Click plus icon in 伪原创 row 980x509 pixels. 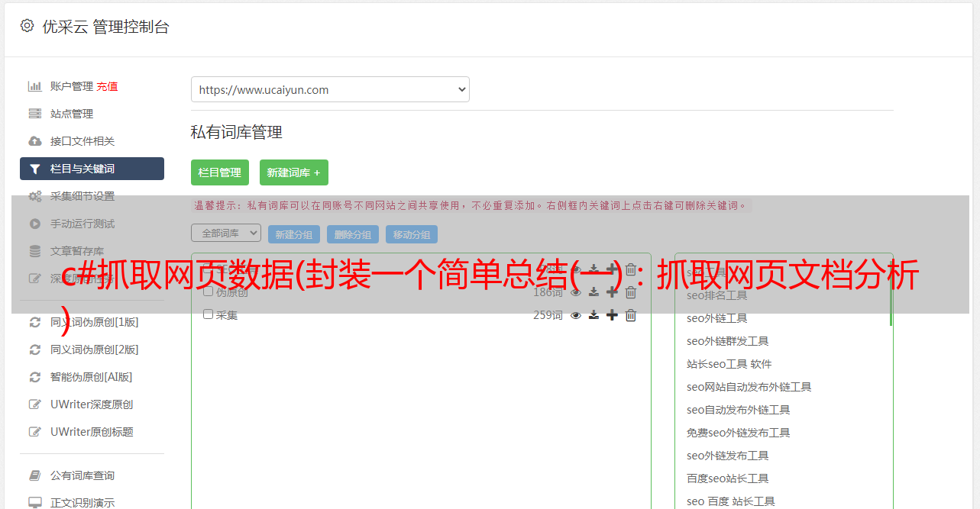pos(612,292)
